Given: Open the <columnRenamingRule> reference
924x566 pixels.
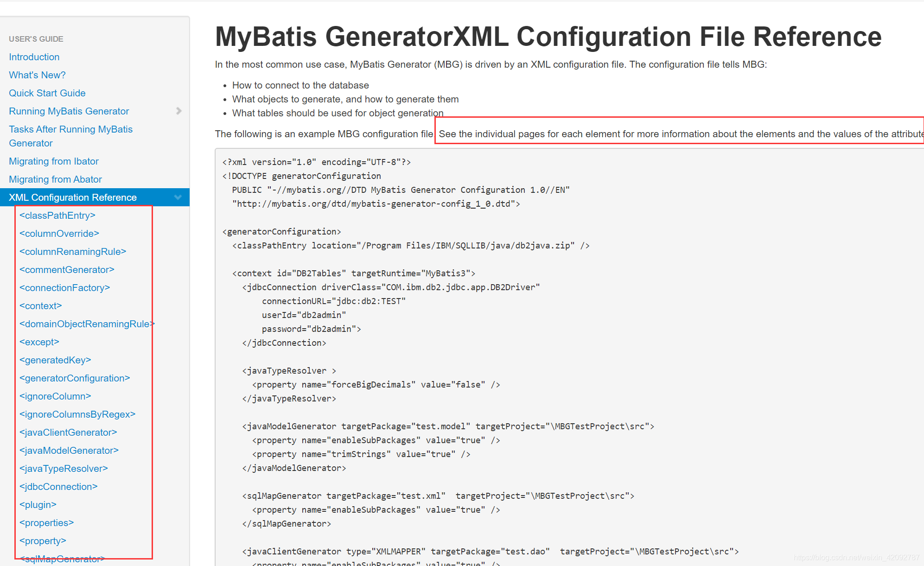Looking at the screenshot, I should point(73,252).
